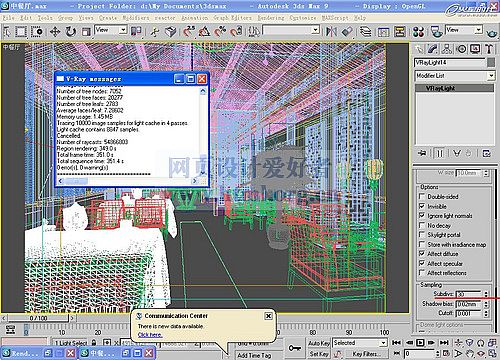Choose the Select Object arrow tool
Image resolution: width=500 pixels, height=360 pixels.
pos(7,32)
